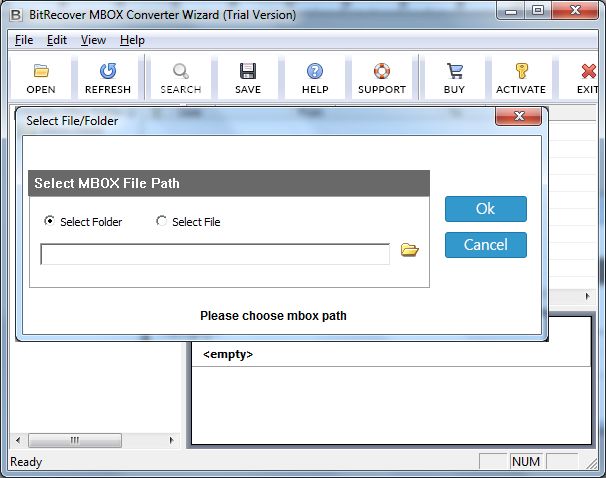Image resolution: width=606 pixels, height=478 pixels.
Task: Click the EXIT red cross icon
Action: click(588, 71)
